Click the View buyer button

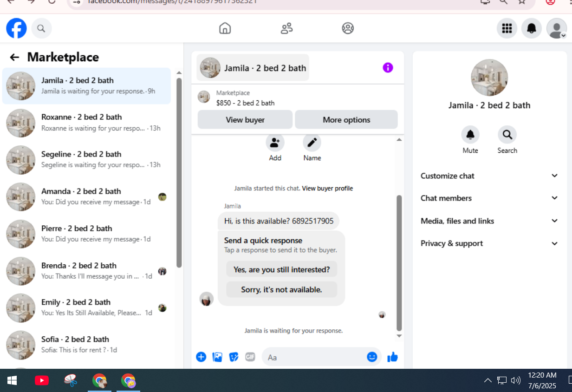pos(245,119)
